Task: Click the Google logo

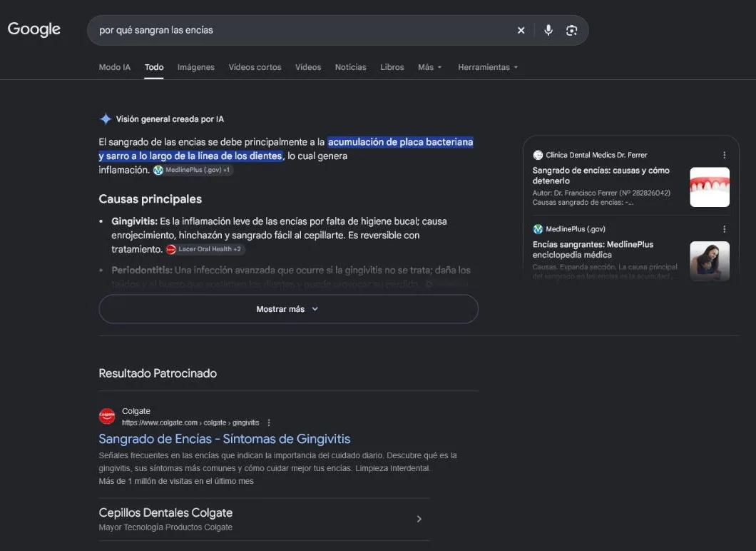Action: [34, 29]
